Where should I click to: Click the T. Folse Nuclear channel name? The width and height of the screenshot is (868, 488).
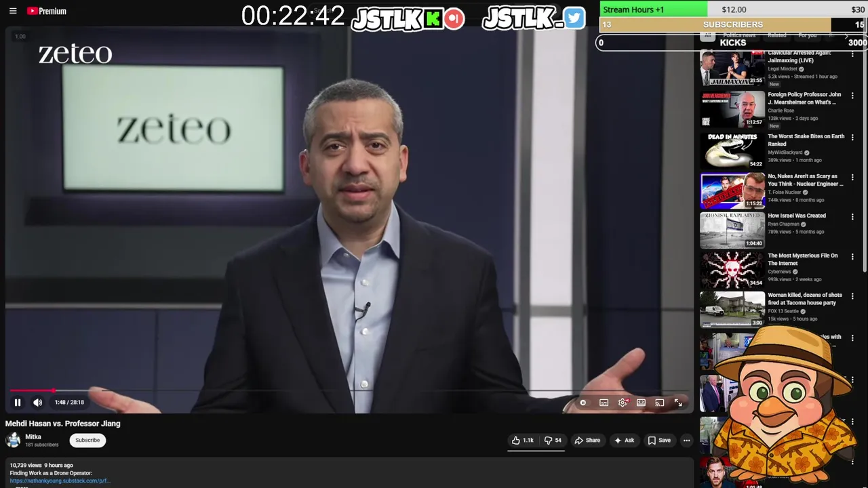pos(784,192)
